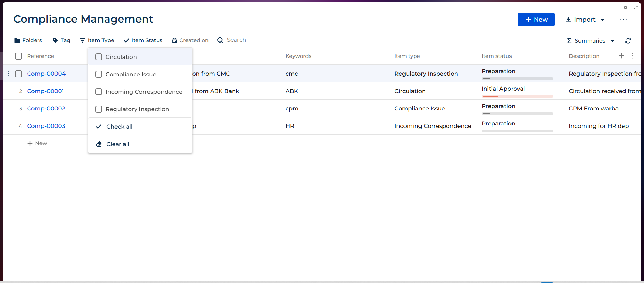644x283 pixels.
Task: Add a column with the plus icon
Action: pyautogui.click(x=622, y=56)
